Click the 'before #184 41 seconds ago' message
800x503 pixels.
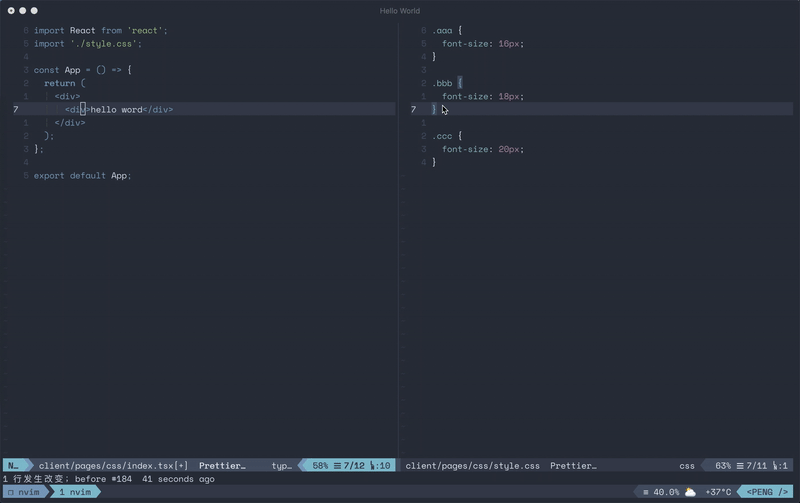144,479
